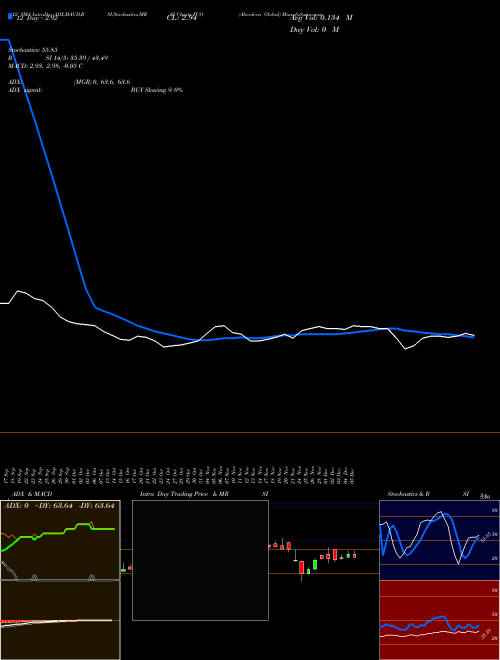
Task: Click the 'ADX & MACD' panel title
Action: pos(32,494)
